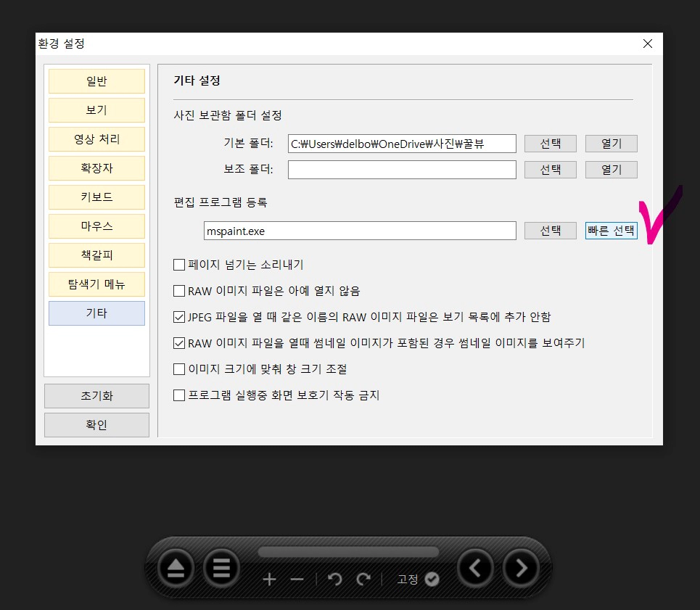Viewport: 700px width, 610px height.
Task: Open the hamburger menu icon on the toolbar
Action: click(x=221, y=568)
